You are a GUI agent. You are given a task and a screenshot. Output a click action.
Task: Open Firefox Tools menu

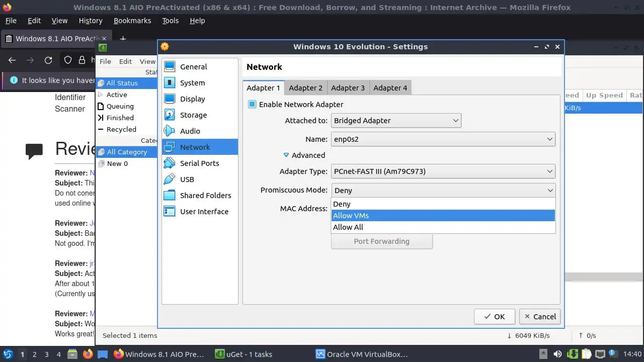(x=170, y=21)
